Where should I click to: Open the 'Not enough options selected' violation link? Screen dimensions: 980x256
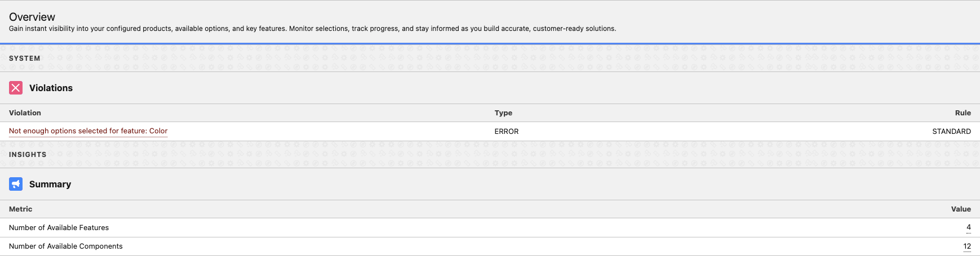click(88, 131)
